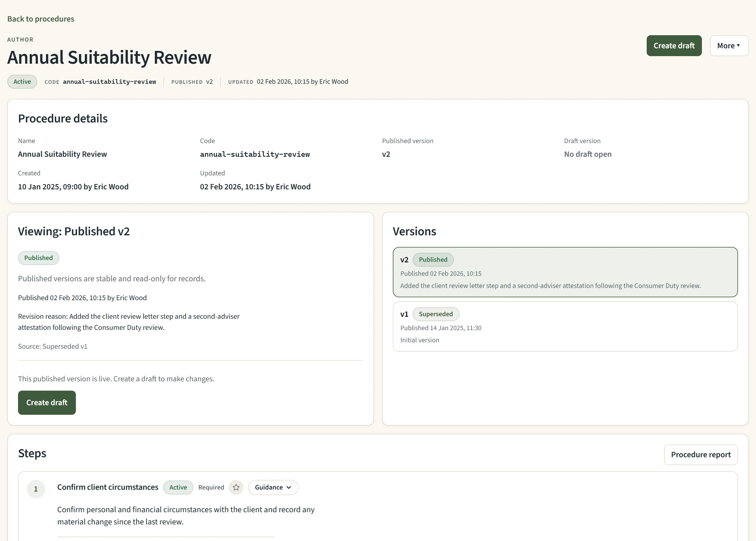Screen dimensions: 756x541
Task: Click the header PUBLISHED v2 text
Action: click(192, 82)
